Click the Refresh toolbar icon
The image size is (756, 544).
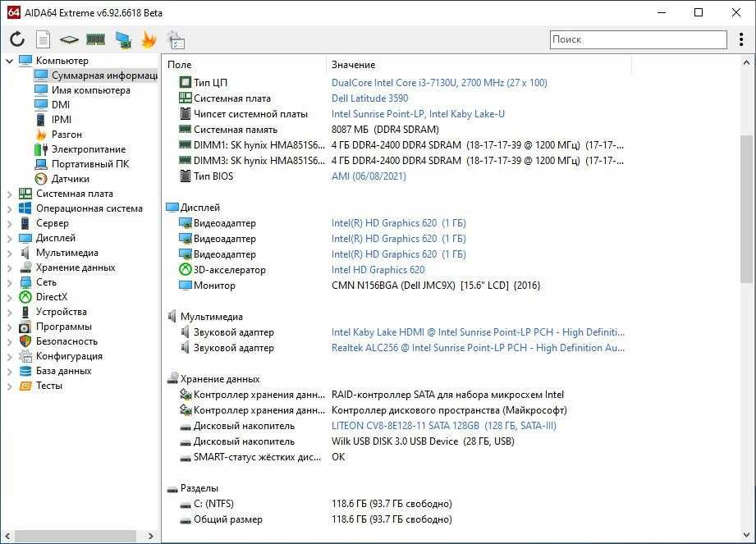(17, 39)
